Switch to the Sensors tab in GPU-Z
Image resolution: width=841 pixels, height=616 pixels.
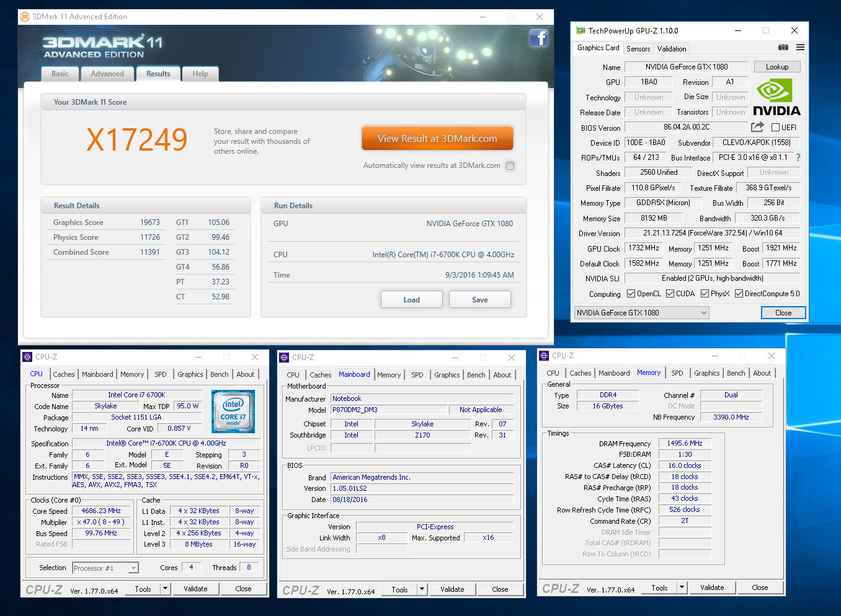tap(638, 49)
